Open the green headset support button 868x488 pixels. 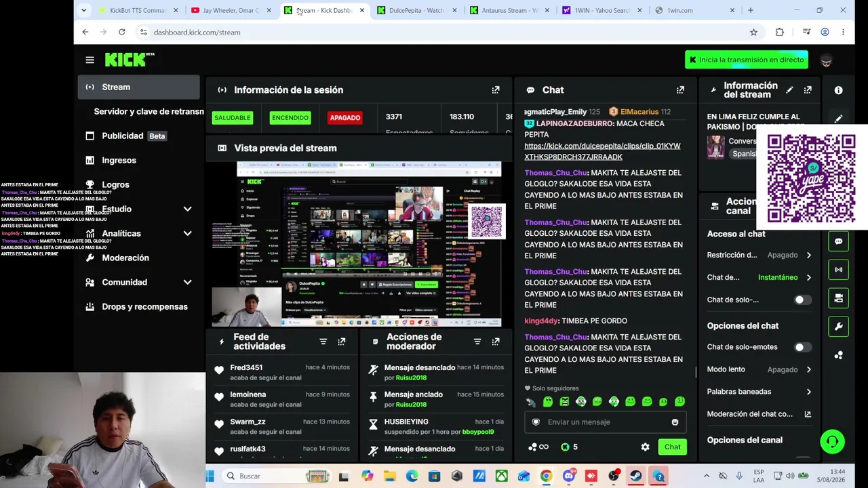tap(832, 441)
